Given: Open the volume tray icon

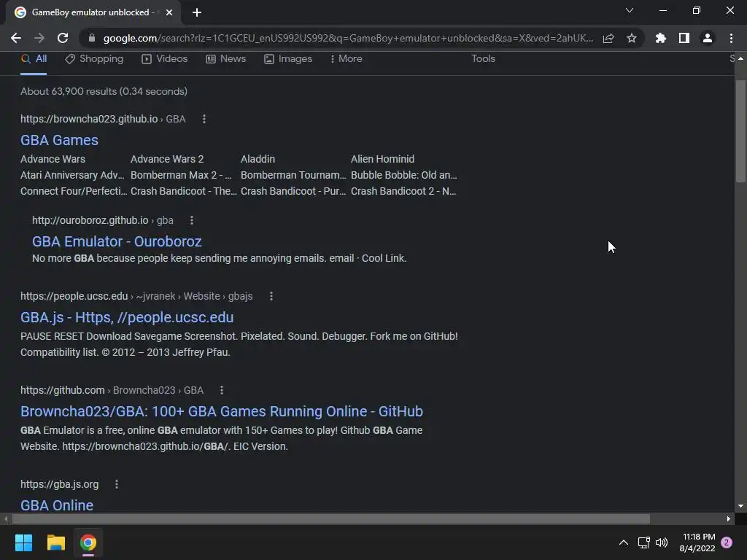Looking at the screenshot, I should [662, 542].
